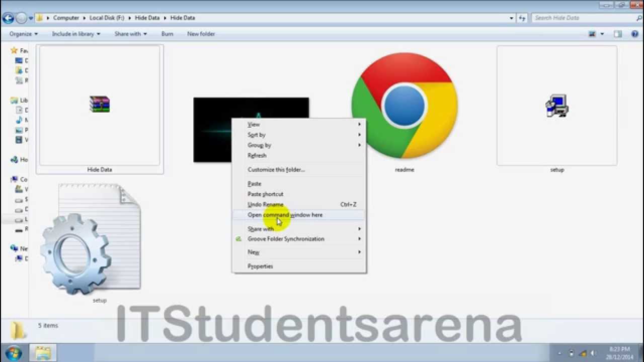Navigate to Local Disk (F:) breadcrumb

point(107,18)
